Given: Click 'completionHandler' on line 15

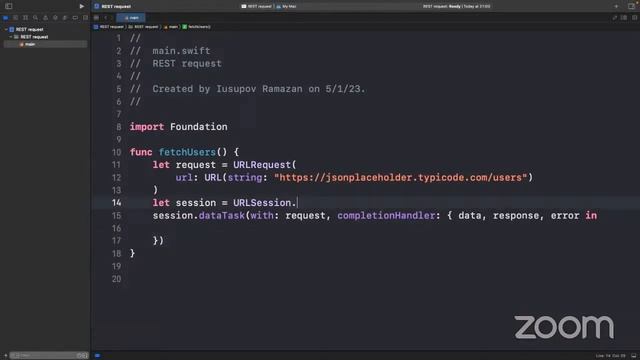Looking at the screenshot, I should (386, 216).
